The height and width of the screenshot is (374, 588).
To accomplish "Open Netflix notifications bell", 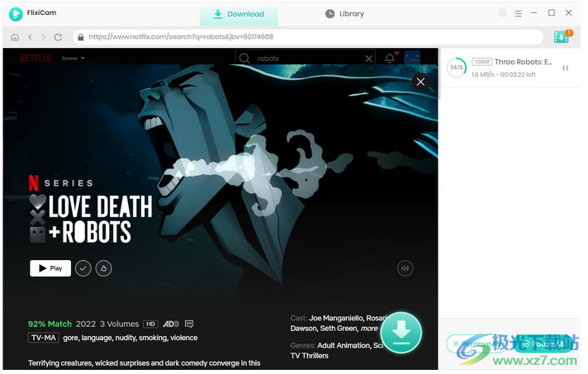I will tap(390, 59).
